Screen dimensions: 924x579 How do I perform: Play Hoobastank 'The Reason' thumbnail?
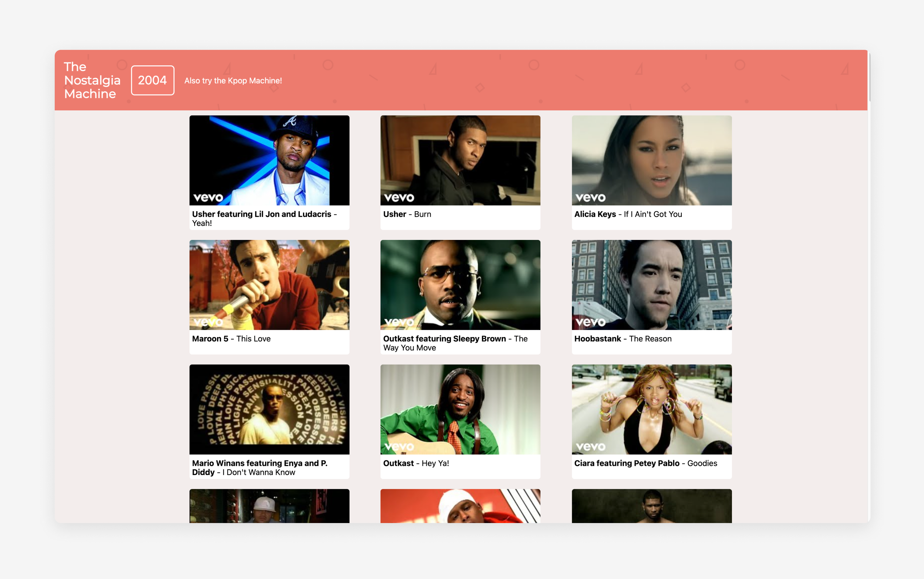(x=651, y=285)
